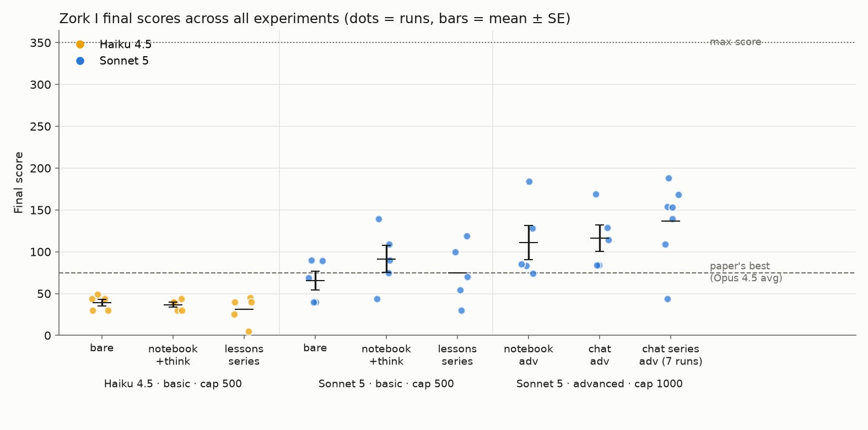Select the Haiku 4.5 legend label
The height and width of the screenshot is (430, 868).
point(125,45)
